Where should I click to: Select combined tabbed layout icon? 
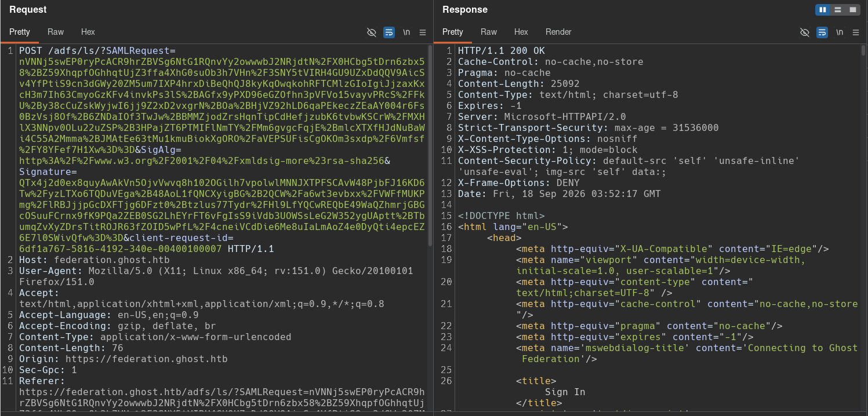click(853, 10)
